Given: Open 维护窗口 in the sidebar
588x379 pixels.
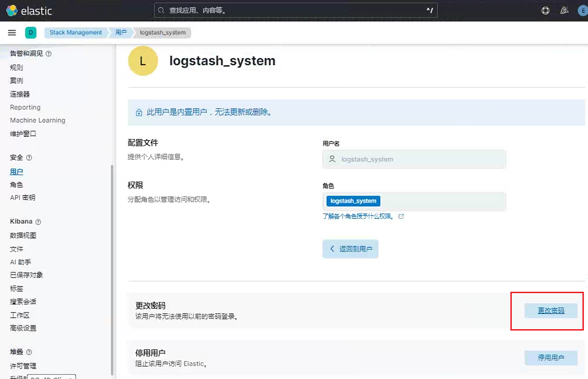Looking at the screenshot, I should [x=23, y=134].
